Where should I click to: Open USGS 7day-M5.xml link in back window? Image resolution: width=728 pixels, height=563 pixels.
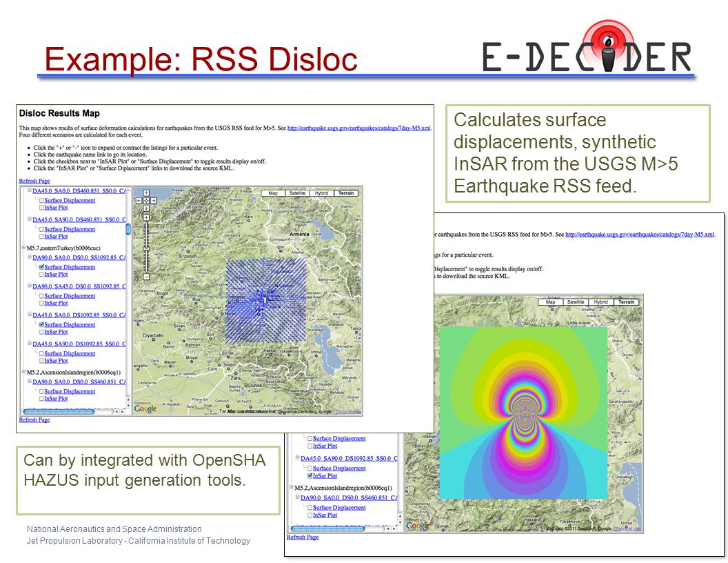point(640,235)
